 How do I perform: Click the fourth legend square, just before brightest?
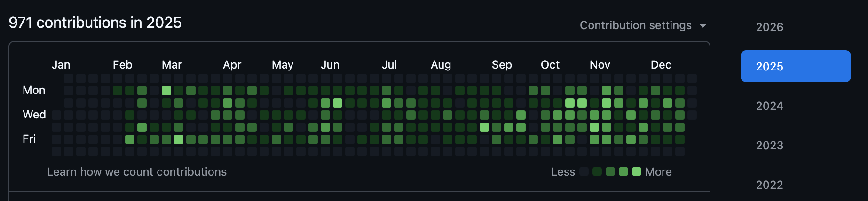(623, 171)
